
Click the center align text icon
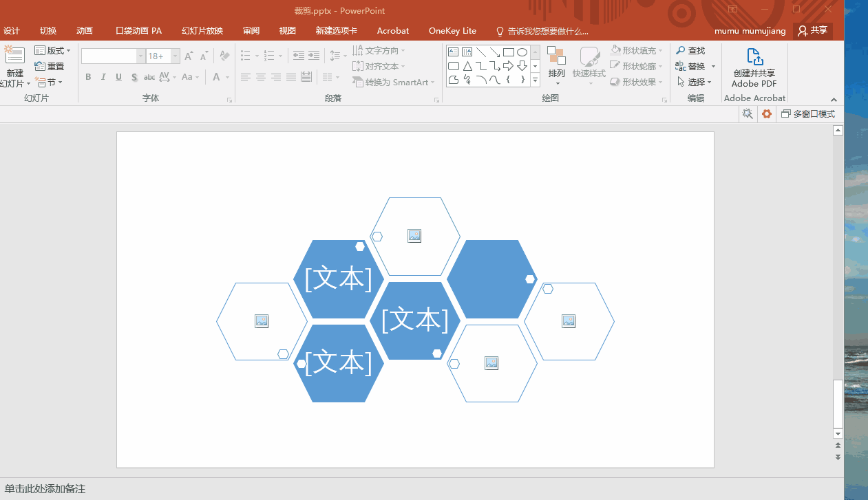coord(261,77)
